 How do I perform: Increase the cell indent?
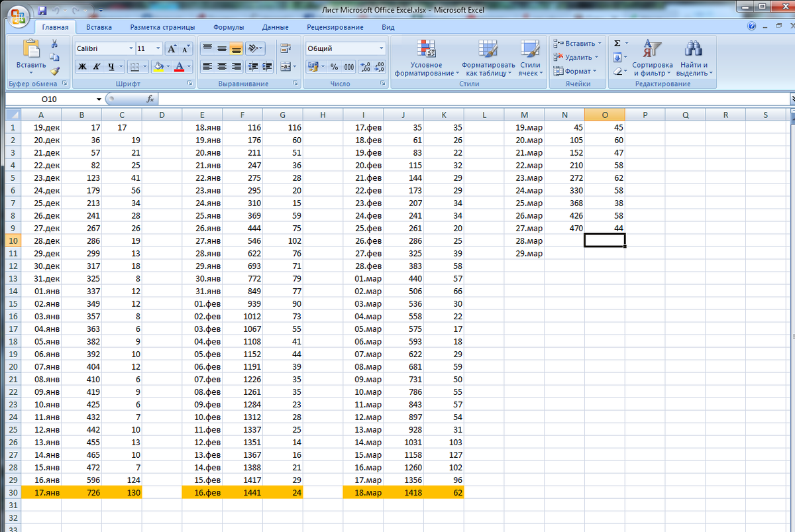click(x=267, y=66)
